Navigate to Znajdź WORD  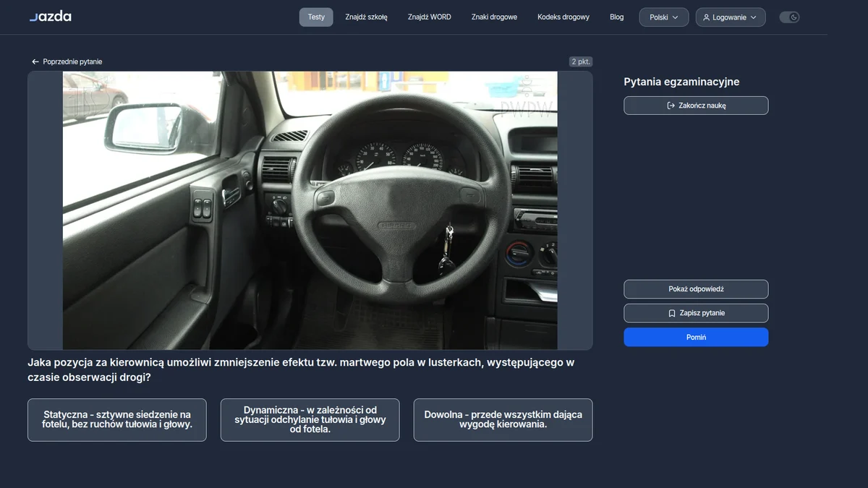coord(429,17)
